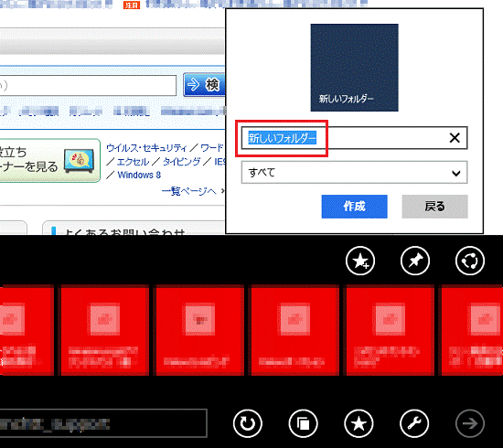The image size is (503, 448).
Task: Click the コーナーを見る banner
Action: pyautogui.click(x=49, y=160)
